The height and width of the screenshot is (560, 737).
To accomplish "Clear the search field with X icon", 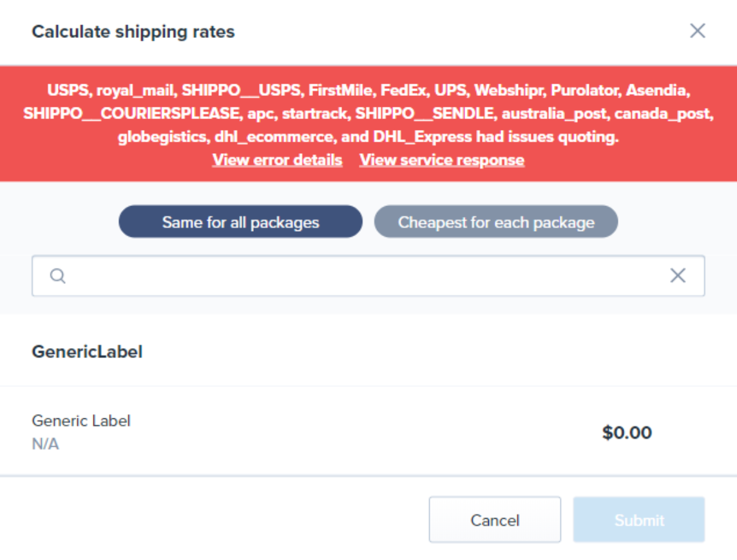I will coord(677,276).
